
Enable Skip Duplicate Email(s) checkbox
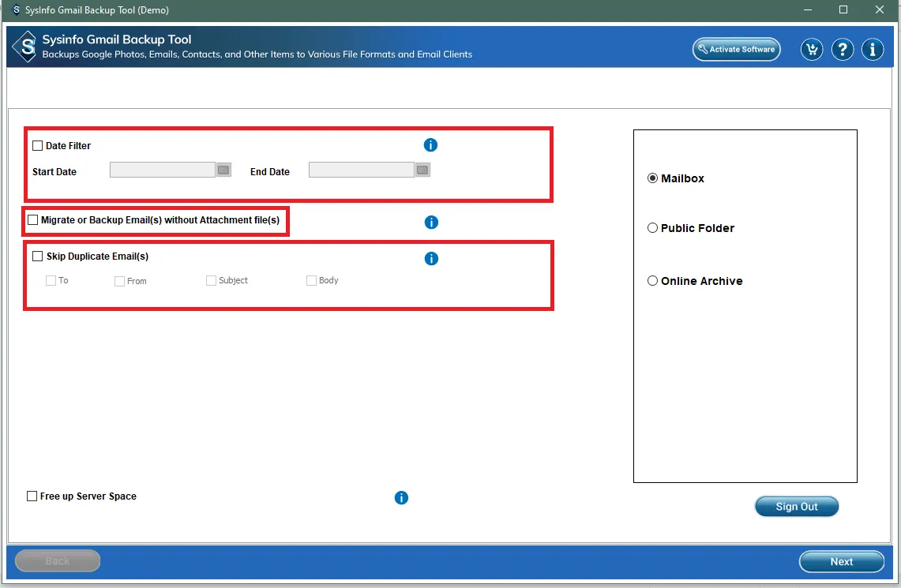point(37,256)
